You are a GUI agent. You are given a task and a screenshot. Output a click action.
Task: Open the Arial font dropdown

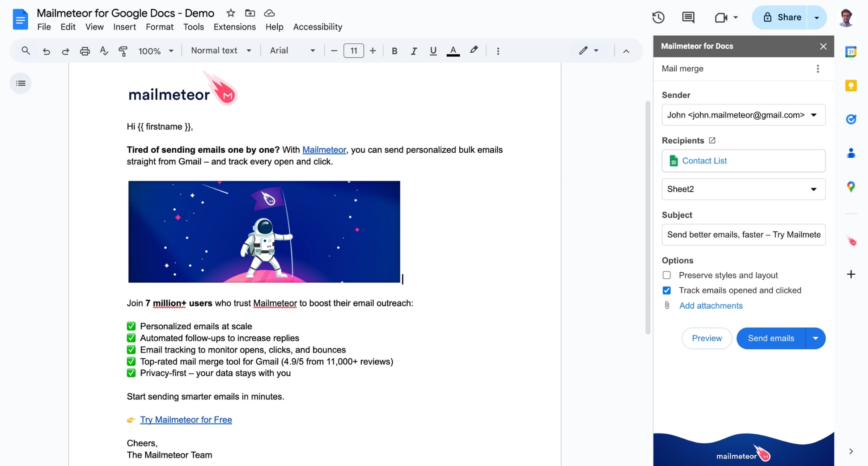tap(292, 50)
